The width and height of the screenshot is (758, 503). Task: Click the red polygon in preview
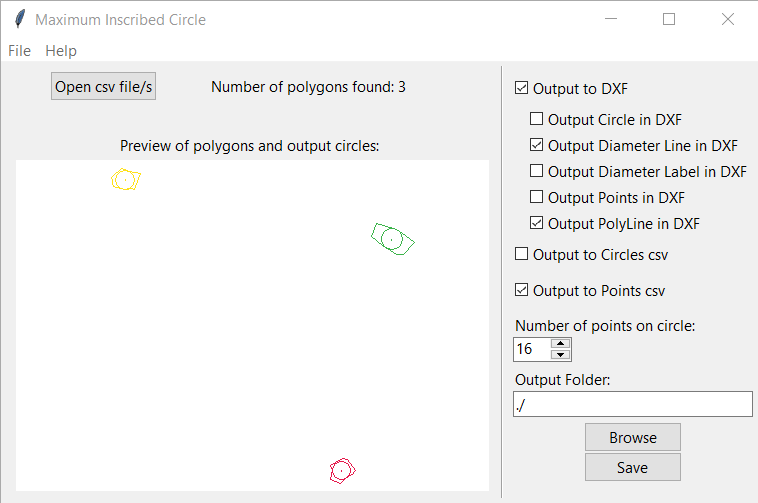click(342, 471)
